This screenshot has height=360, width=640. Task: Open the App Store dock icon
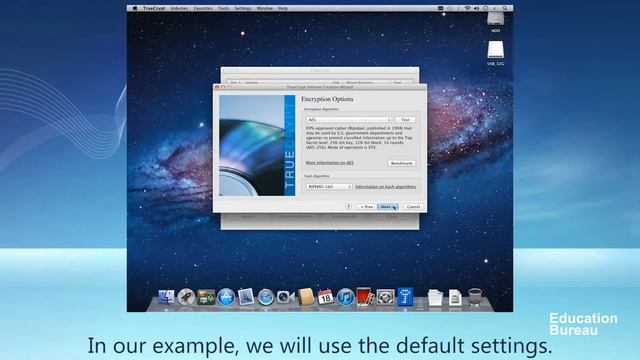click(x=226, y=297)
